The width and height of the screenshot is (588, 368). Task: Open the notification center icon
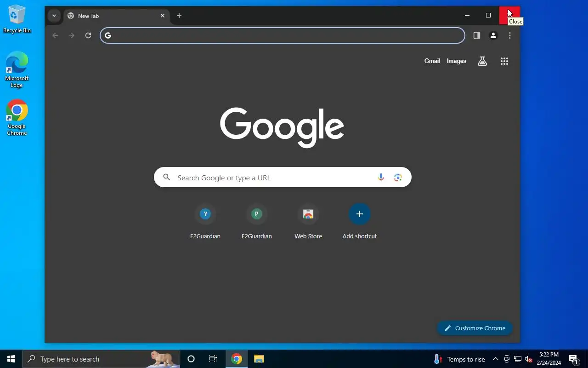click(x=573, y=359)
